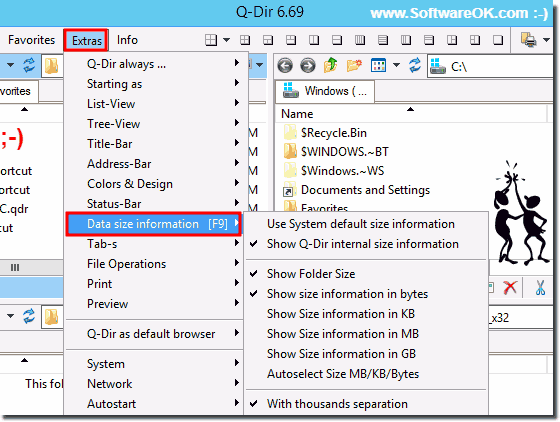This screenshot has width=560, height=422.
Task: Open dropdown arrow next to layout grid icon
Action: 226,40
